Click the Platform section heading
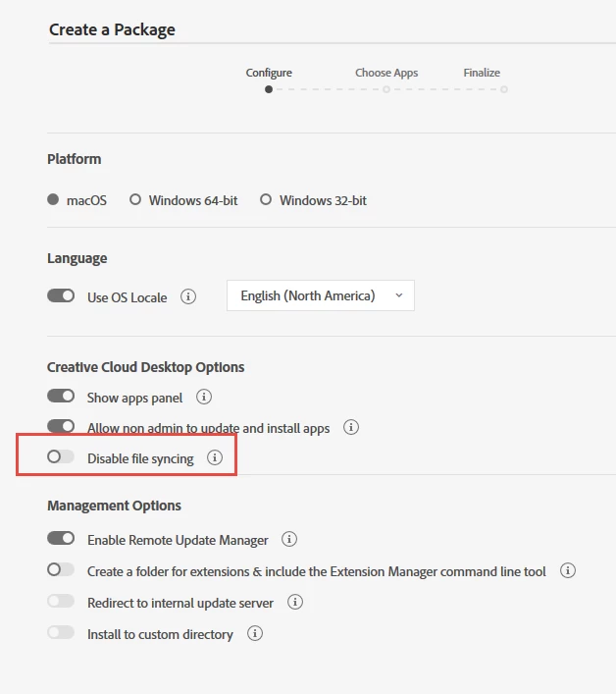This screenshot has height=694, width=616. 75,159
